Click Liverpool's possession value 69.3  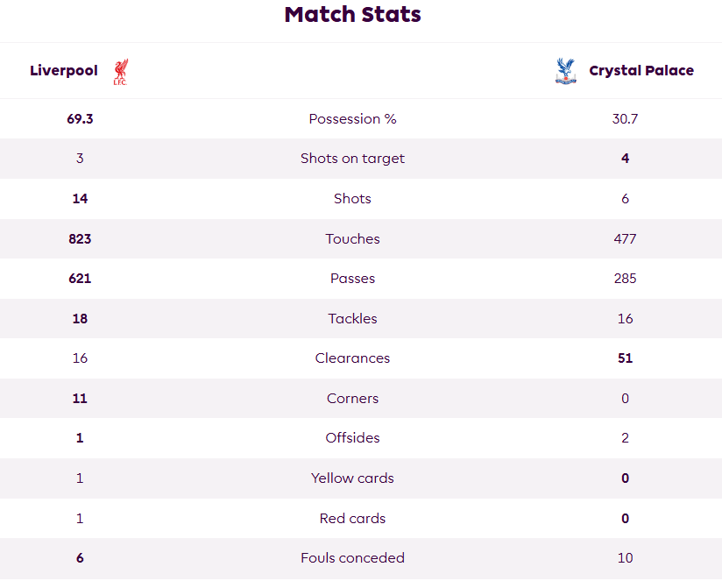[x=80, y=119]
